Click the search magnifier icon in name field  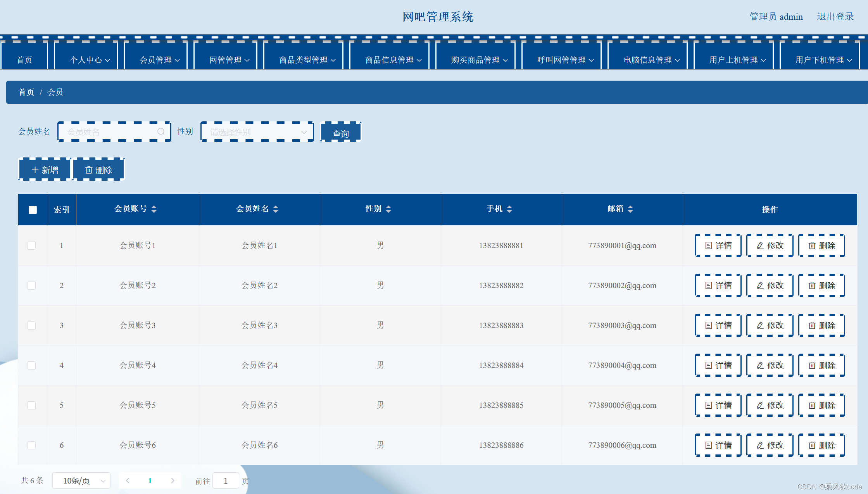click(x=161, y=132)
